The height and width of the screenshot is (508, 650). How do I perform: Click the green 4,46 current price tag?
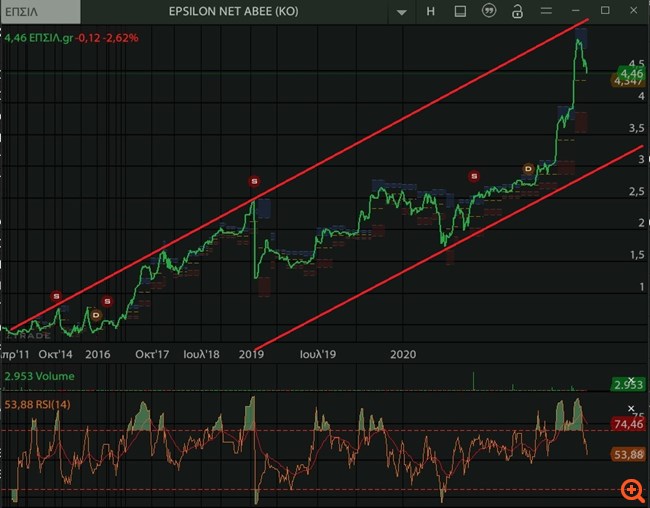[x=630, y=73]
